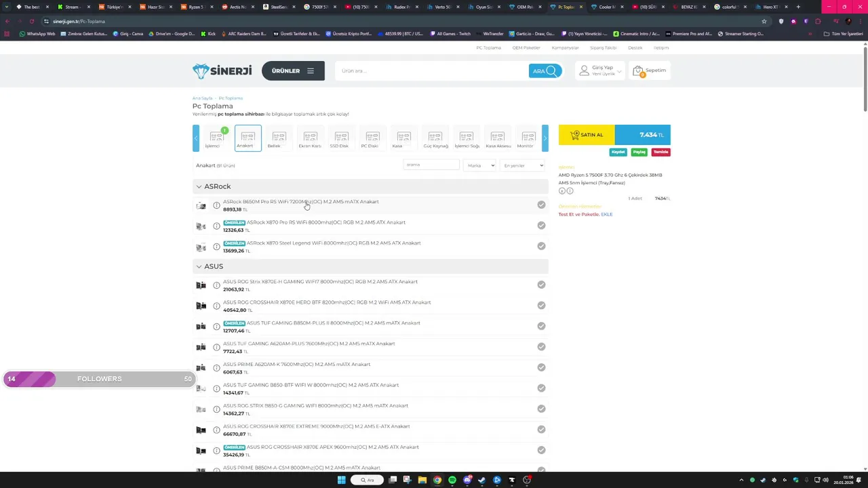The image size is (868, 488).
Task: Open the ASUS ROG STRIX B850-G GAMING WIFI listing
Action: 315,405
